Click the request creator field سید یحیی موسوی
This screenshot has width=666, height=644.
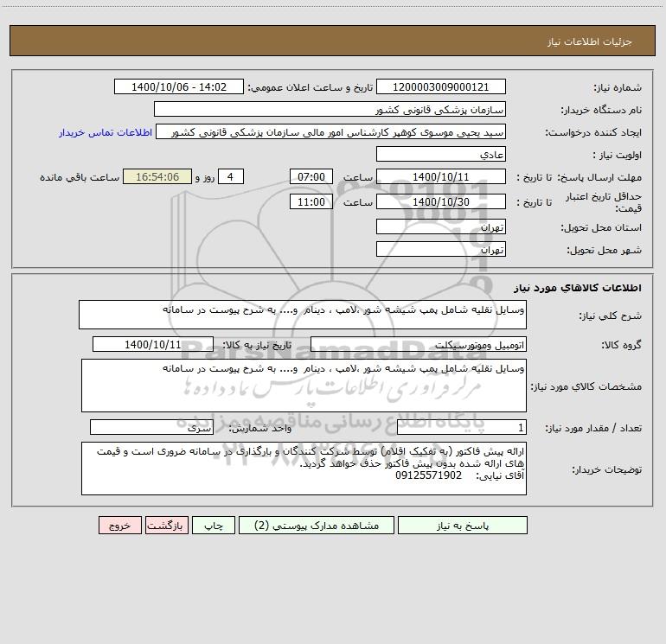tap(331, 131)
